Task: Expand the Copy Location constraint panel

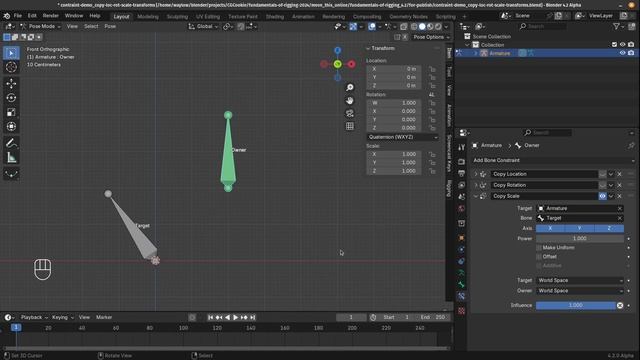Action: [476, 174]
